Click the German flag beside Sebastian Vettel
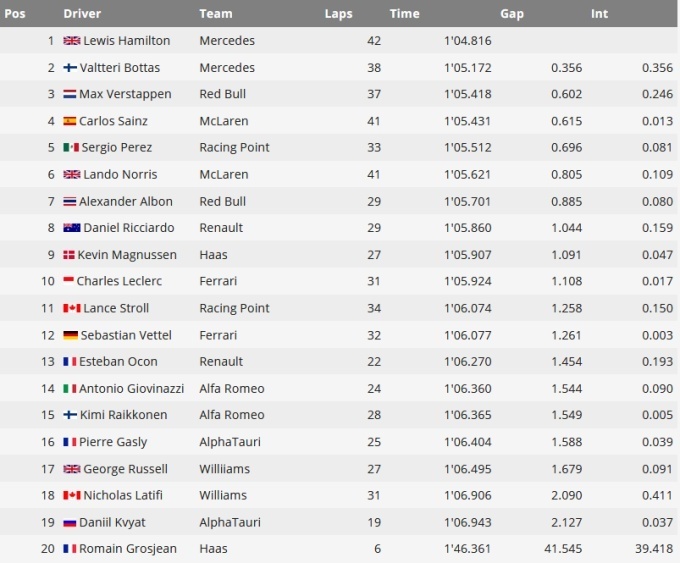The height and width of the screenshot is (563, 680). click(70, 335)
